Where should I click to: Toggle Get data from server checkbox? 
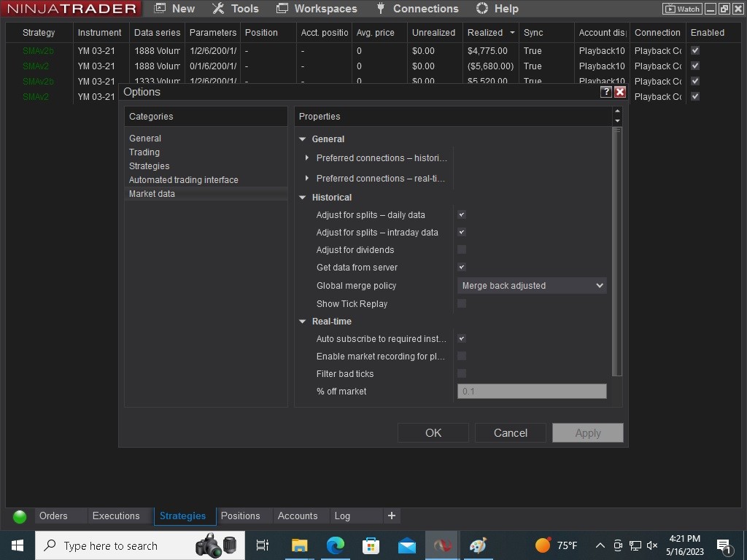click(462, 267)
